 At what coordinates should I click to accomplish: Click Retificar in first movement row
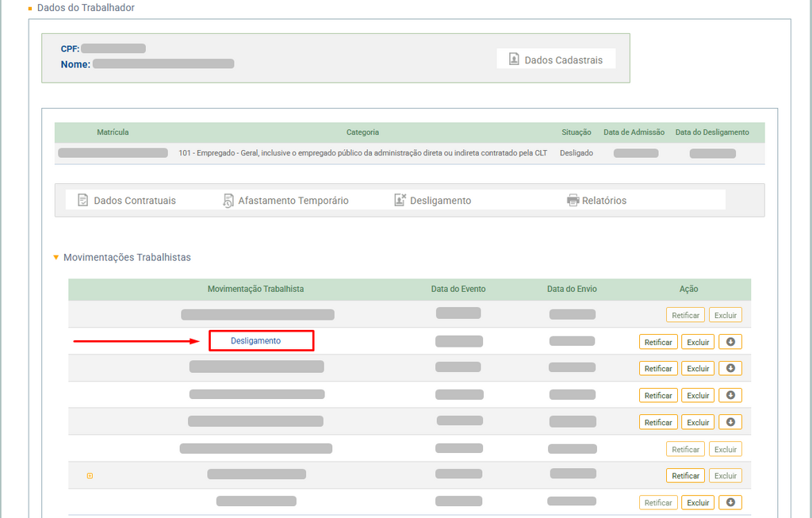tap(685, 315)
